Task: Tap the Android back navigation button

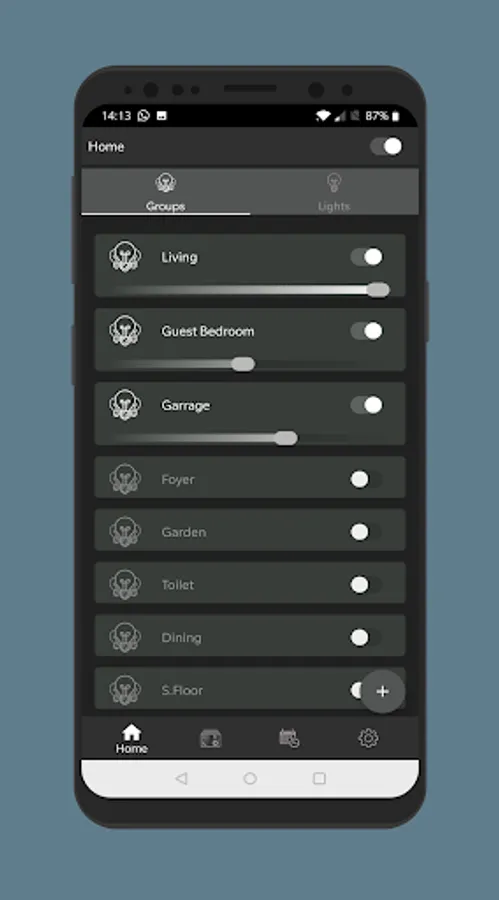Action: coord(181,778)
